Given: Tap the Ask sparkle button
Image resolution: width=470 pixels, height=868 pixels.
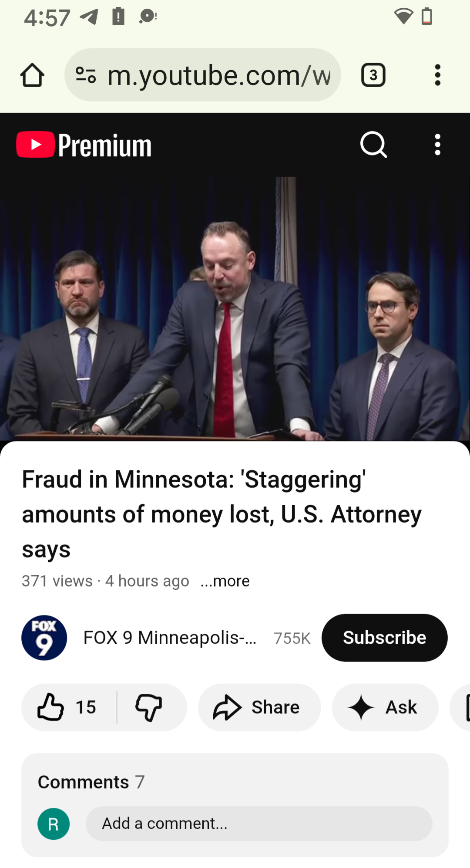Looking at the screenshot, I should (x=385, y=707).
